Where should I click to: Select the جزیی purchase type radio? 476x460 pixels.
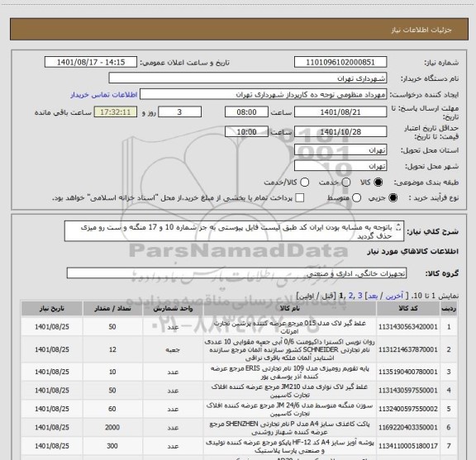[x=393, y=198]
